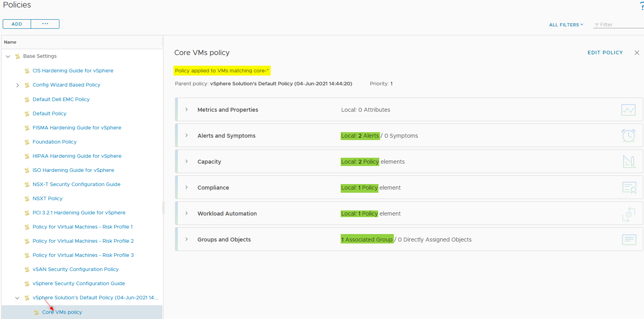The width and height of the screenshot is (644, 319).
Task: Select vSphere Solution's Default Policy entry
Action: (95, 297)
